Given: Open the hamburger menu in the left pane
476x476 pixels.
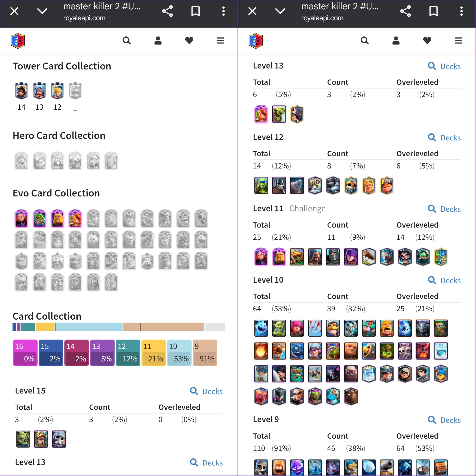Looking at the screenshot, I should click(221, 40).
